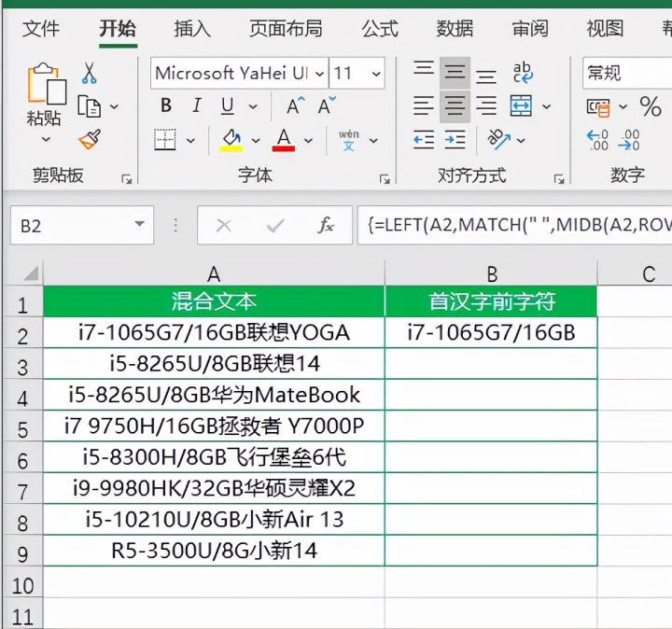672x629 pixels.
Task: Align text to the left
Action: click(x=424, y=105)
